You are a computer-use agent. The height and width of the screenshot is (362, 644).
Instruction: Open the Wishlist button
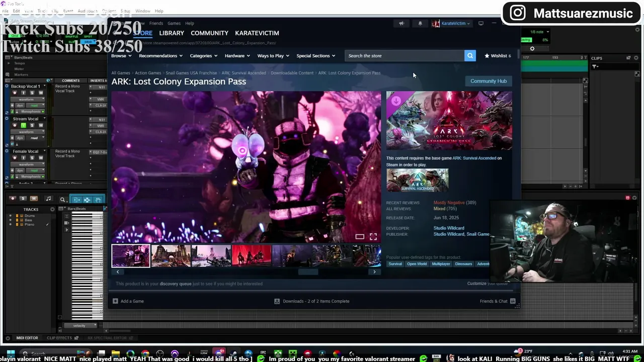(x=498, y=56)
